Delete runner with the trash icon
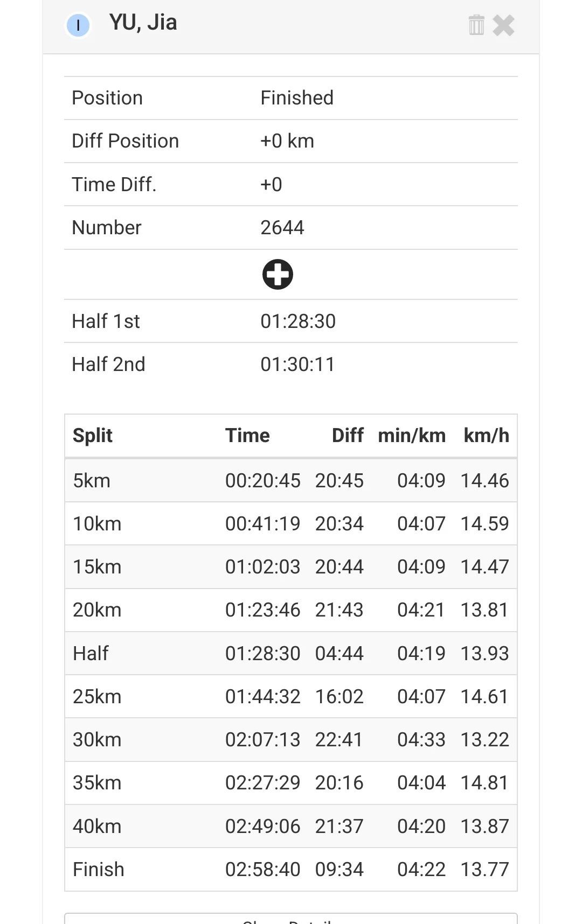This screenshot has width=582, height=924. click(476, 25)
